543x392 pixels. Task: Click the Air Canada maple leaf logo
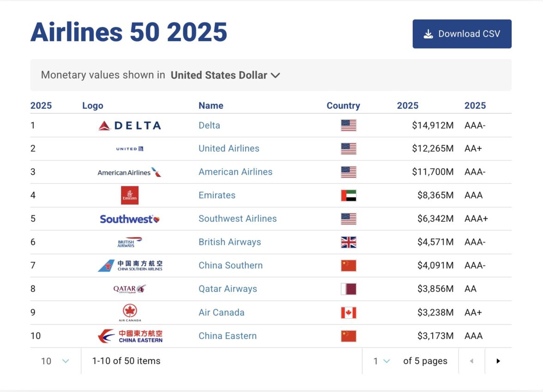(130, 312)
